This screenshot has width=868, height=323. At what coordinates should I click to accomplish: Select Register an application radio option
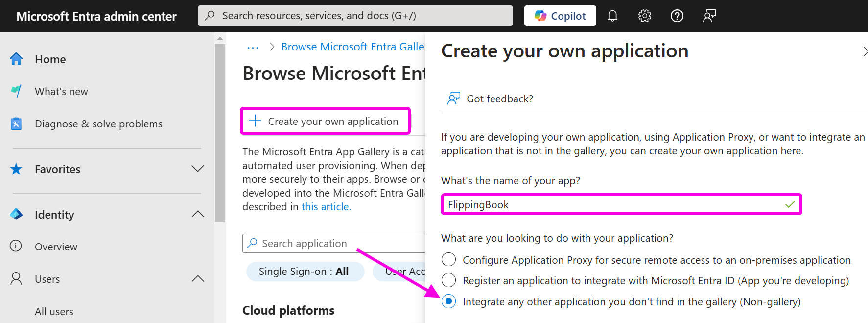tap(448, 280)
